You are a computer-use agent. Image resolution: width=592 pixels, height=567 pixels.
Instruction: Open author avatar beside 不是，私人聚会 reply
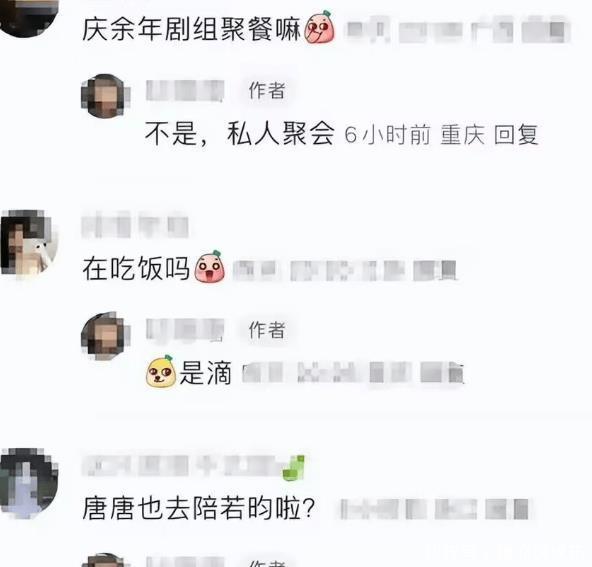point(106,96)
